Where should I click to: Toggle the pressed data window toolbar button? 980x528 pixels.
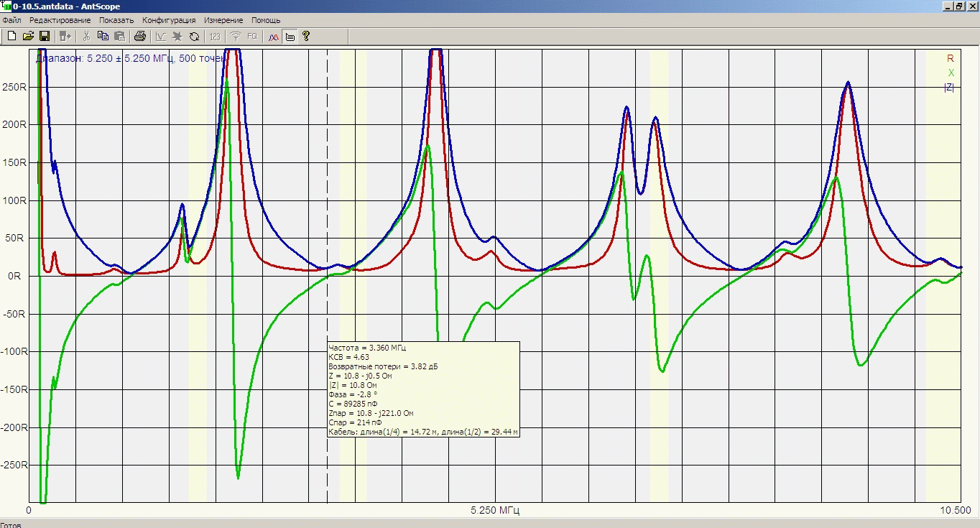(x=290, y=36)
